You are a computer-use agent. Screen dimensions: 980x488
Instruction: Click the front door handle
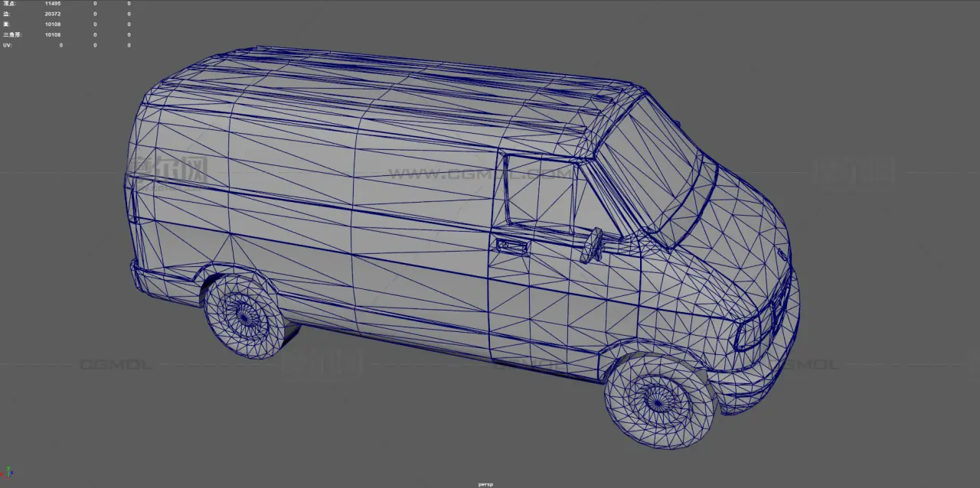point(511,246)
